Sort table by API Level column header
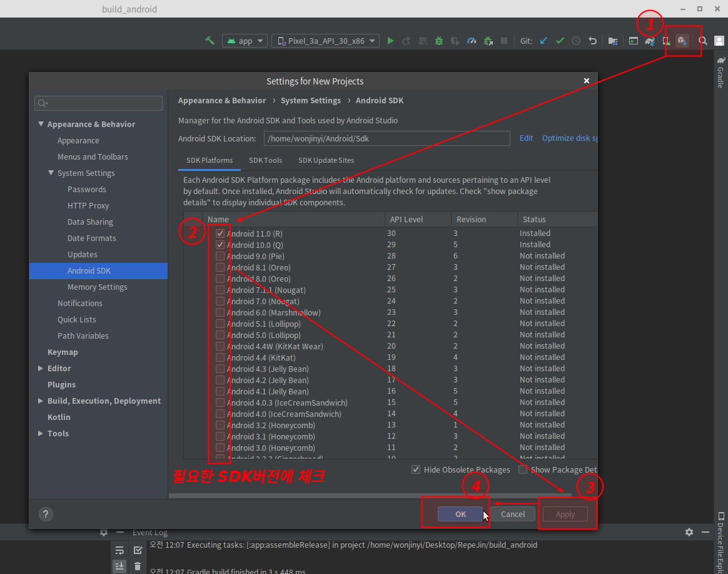Image resolution: width=728 pixels, height=574 pixels. (x=418, y=219)
